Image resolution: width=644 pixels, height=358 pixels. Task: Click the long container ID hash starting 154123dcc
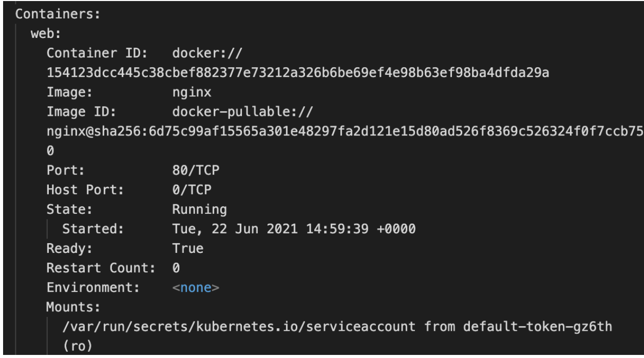tap(298, 73)
